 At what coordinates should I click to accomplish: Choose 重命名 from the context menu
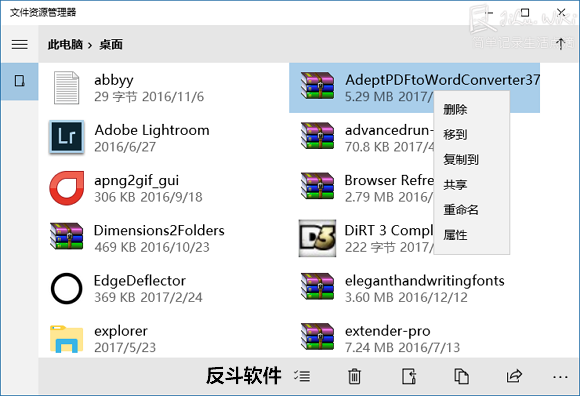[461, 210]
